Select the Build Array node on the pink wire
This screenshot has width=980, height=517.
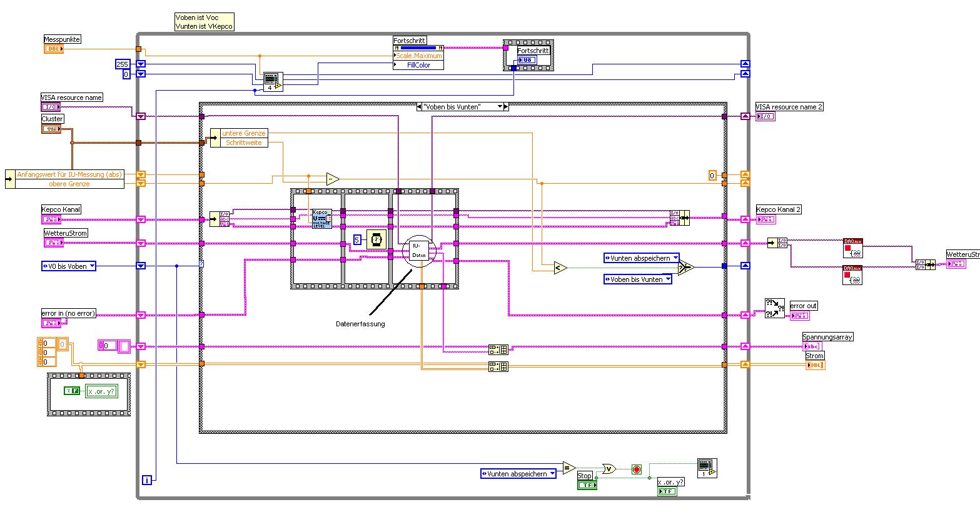[498, 349]
